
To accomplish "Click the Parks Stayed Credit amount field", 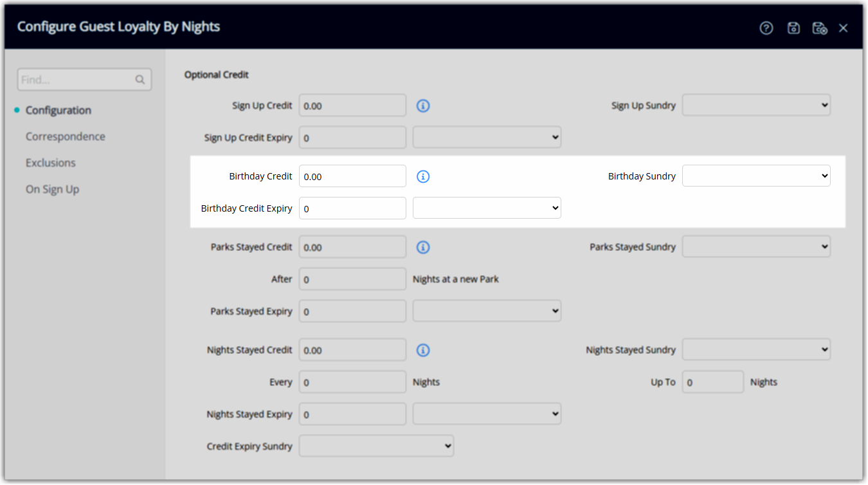I will (x=352, y=246).
